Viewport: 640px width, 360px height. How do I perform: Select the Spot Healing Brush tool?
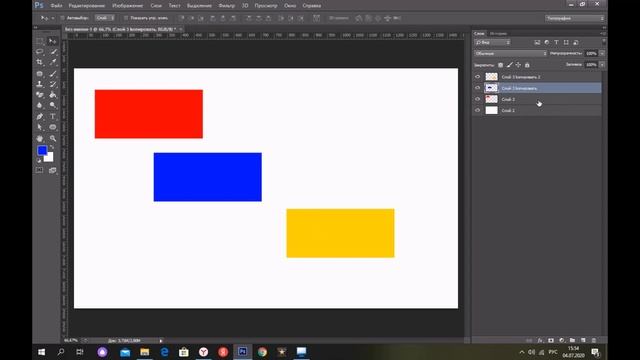click(40, 74)
